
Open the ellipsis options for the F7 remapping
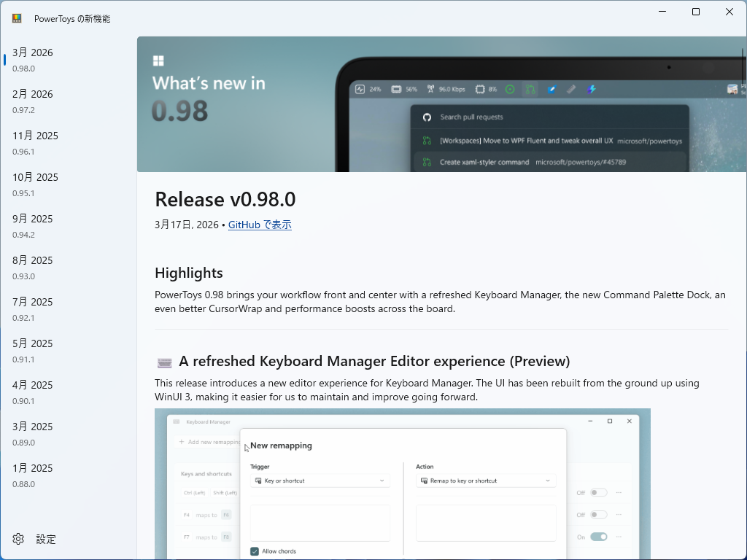click(619, 537)
